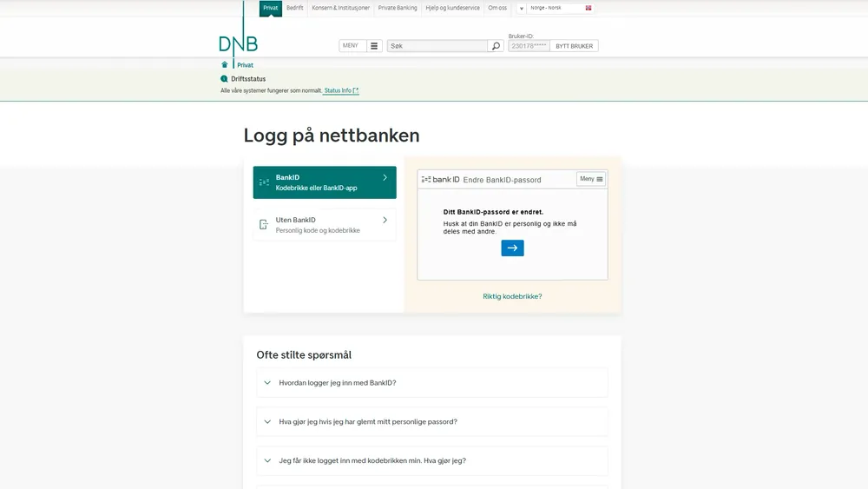Open the Norge - Norsk language dropdown
868x489 pixels.
tap(556, 8)
